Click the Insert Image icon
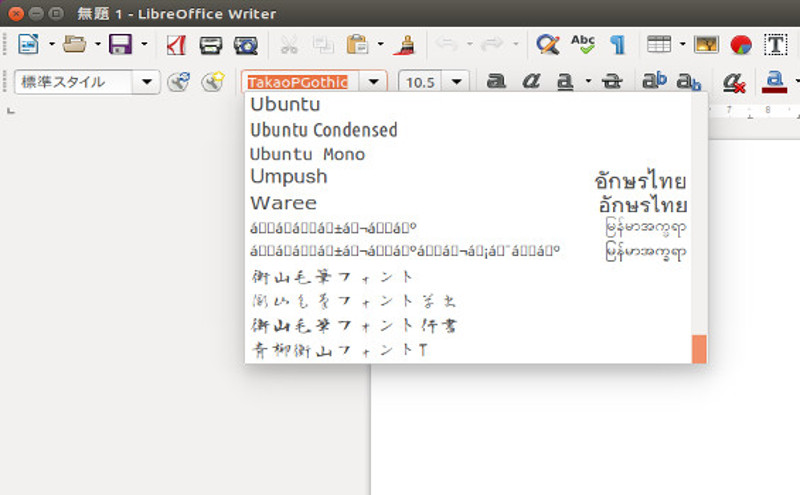This screenshot has height=495, width=800. 707,45
